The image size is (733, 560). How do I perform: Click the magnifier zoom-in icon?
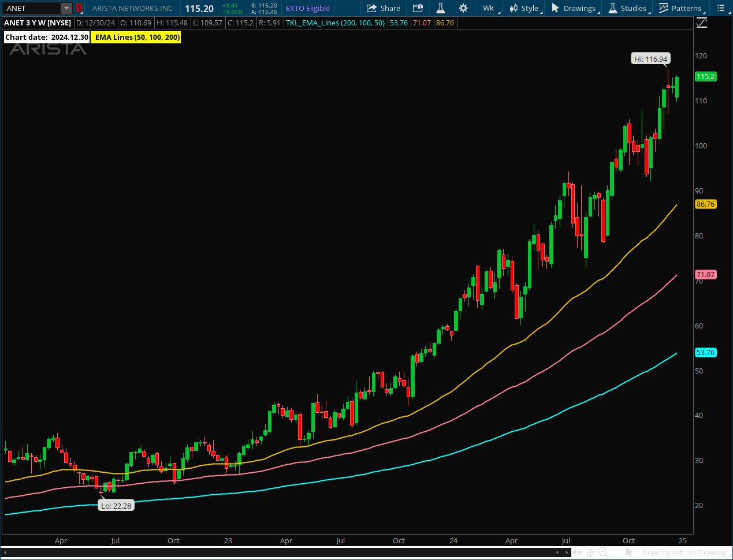click(604, 552)
